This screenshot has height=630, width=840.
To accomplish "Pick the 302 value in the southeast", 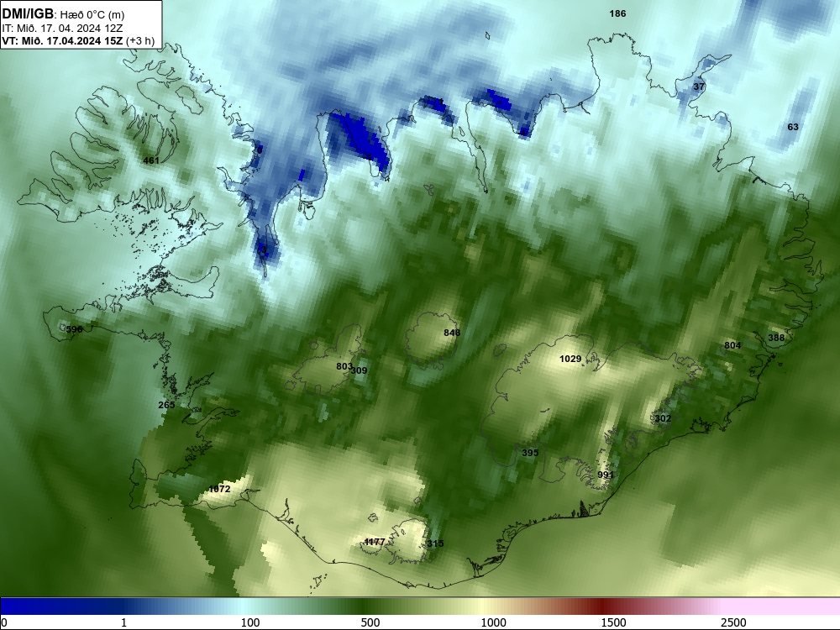I will (663, 418).
